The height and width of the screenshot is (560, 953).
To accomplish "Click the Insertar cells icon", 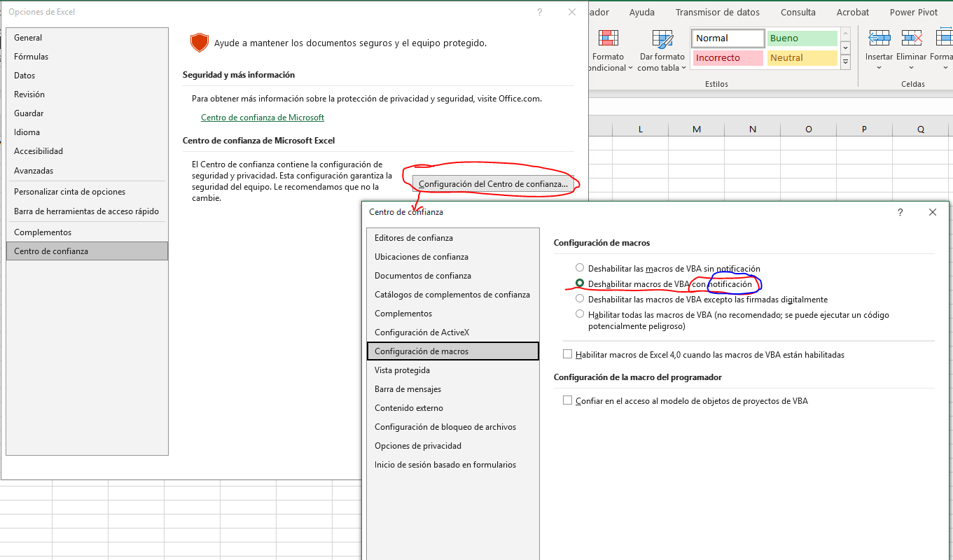I will [x=879, y=38].
